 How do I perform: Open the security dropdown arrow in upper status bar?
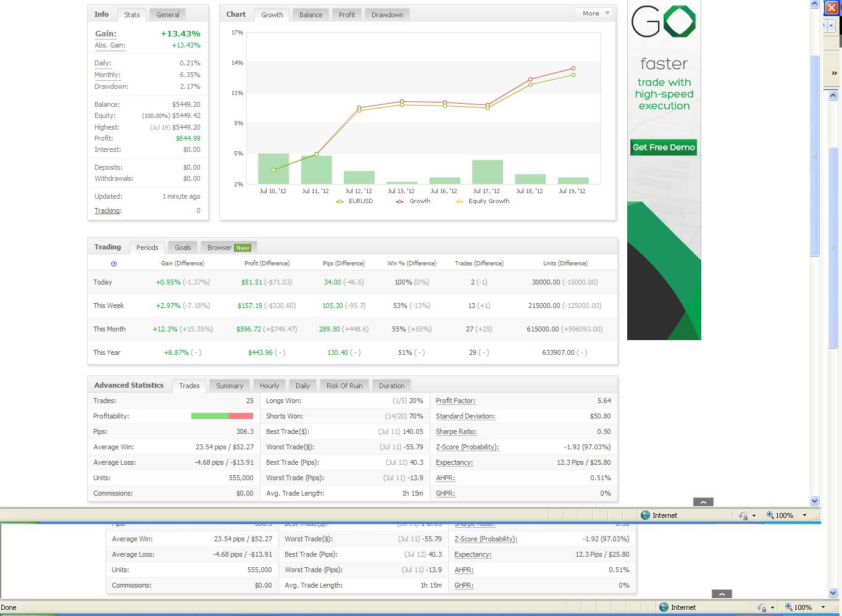tap(754, 515)
